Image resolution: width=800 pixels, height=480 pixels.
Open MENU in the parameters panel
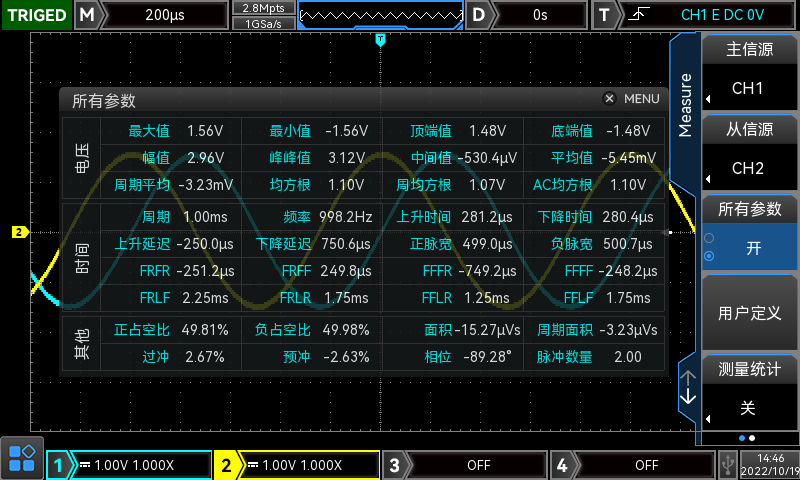(x=641, y=99)
